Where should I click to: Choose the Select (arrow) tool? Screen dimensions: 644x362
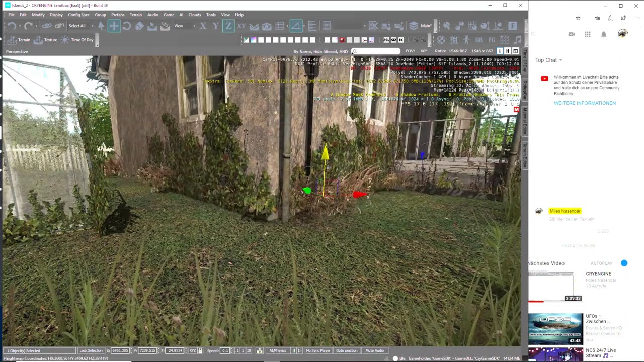pos(101,26)
